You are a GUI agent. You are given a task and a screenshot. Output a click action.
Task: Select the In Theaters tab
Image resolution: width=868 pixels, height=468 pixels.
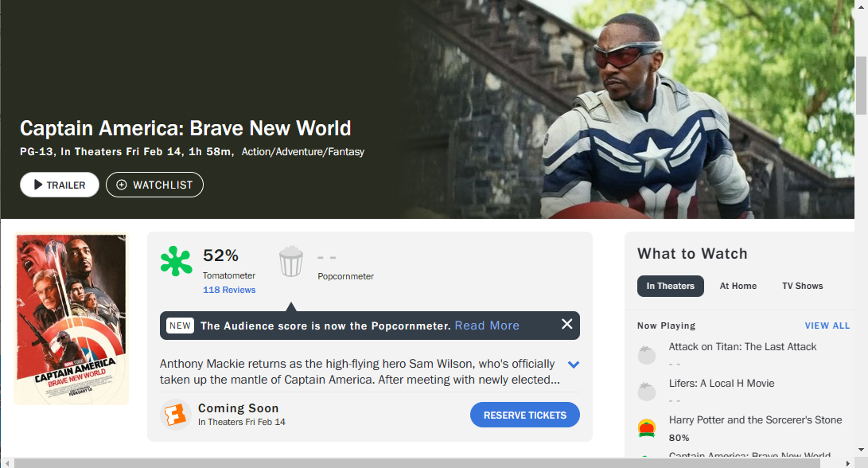[671, 286]
